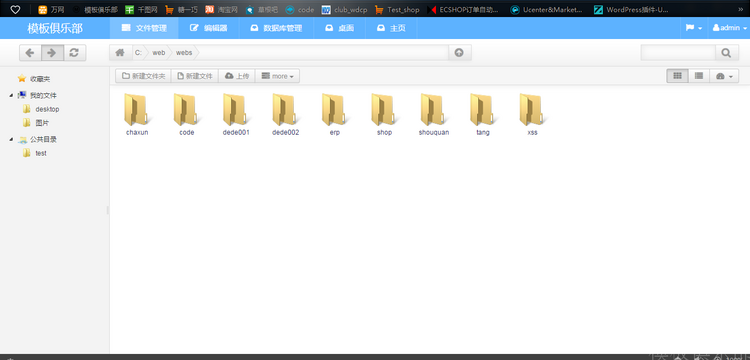
Task: Open the admin user menu
Action: pyautogui.click(x=729, y=28)
